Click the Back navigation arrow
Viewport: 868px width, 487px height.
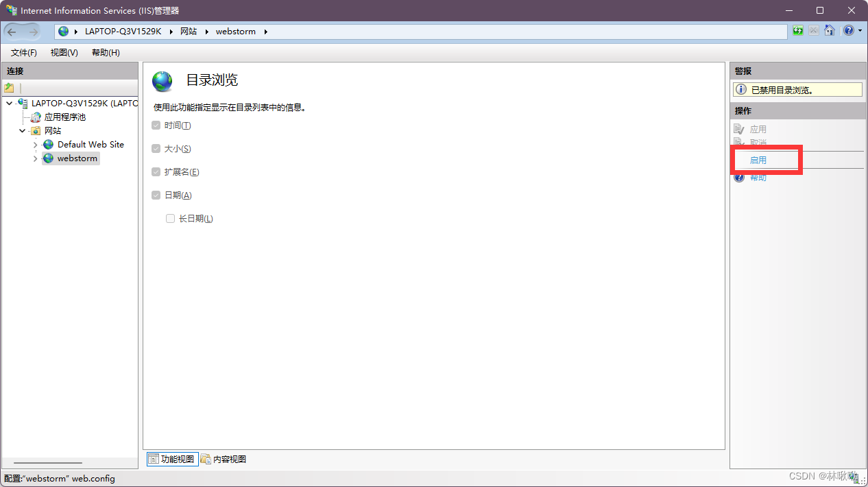tap(12, 31)
